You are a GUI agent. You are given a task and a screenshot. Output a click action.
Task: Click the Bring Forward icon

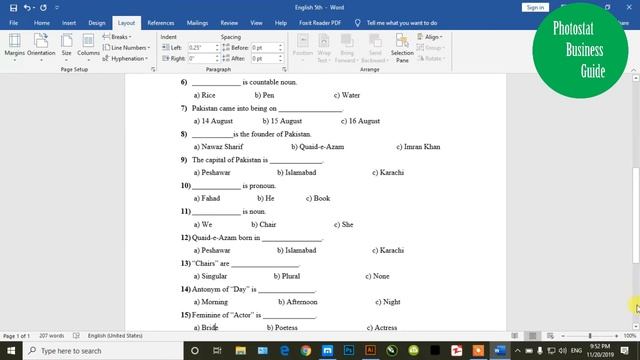(347, 47)
